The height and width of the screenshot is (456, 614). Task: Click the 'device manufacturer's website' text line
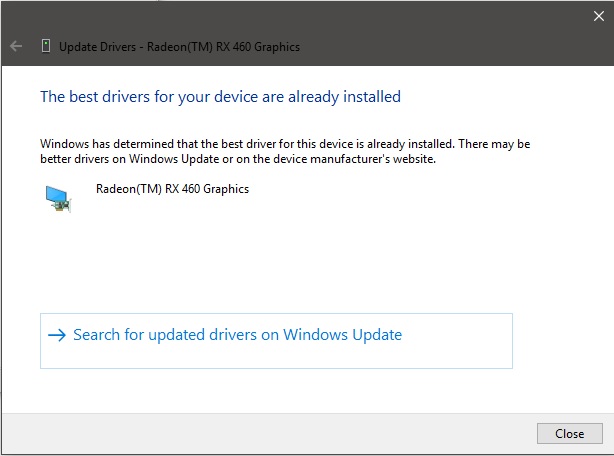click(238, 159)
